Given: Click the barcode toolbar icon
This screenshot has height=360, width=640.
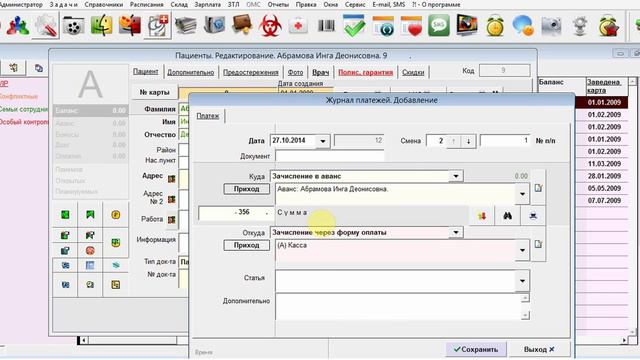Looking at the screenshot, I should tap(326, 26).
